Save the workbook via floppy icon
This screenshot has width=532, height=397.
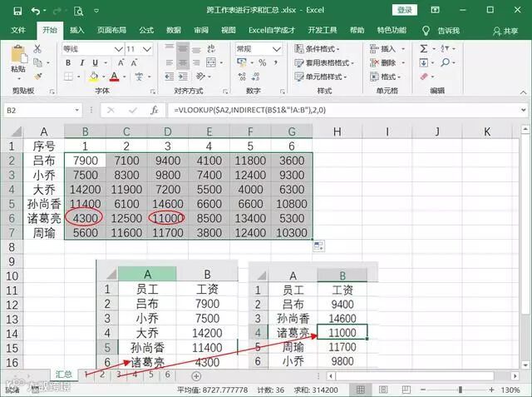pos(17,11)
